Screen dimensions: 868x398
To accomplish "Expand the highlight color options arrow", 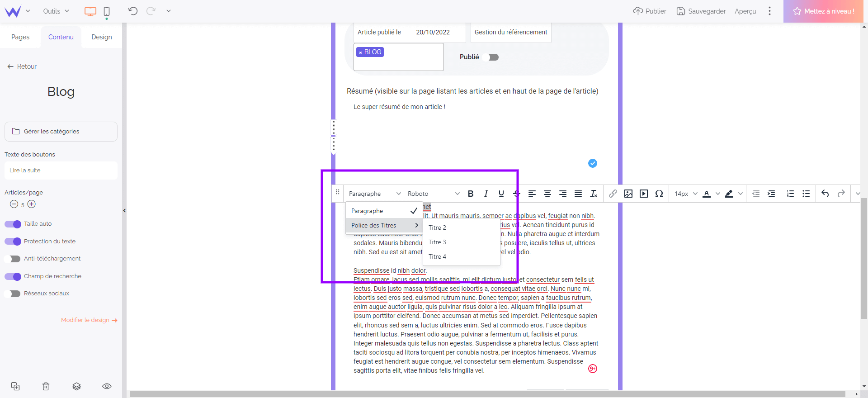I will 741,194.
